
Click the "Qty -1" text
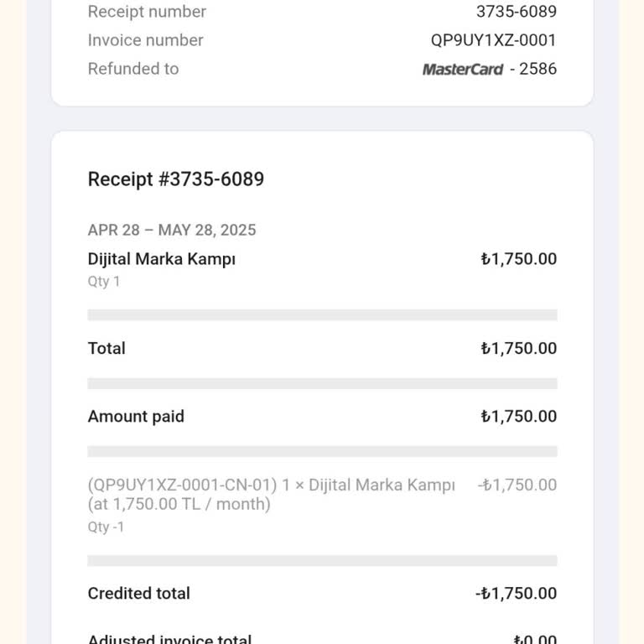coord(106,527)
